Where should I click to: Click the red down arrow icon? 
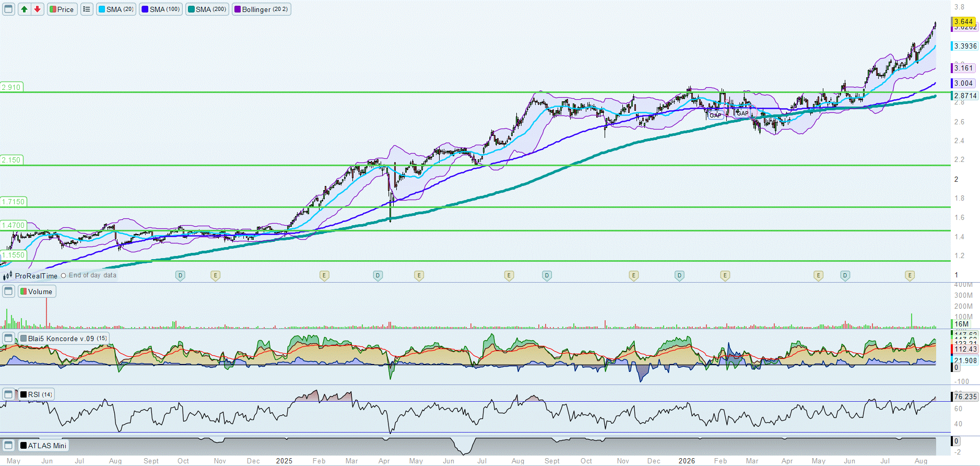click(37, 9)
